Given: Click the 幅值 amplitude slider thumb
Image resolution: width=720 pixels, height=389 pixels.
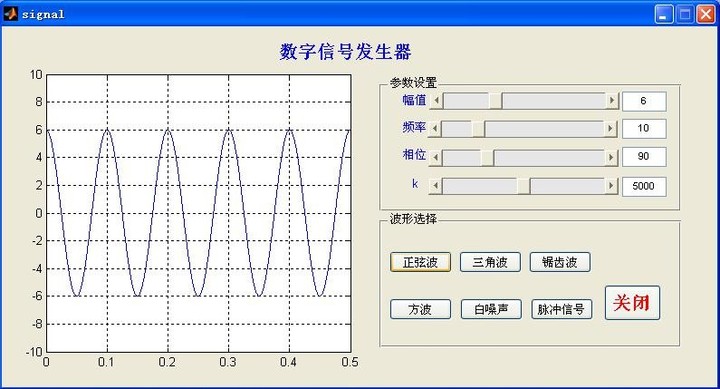Looking at the screenshot, I should coord(495,101).
